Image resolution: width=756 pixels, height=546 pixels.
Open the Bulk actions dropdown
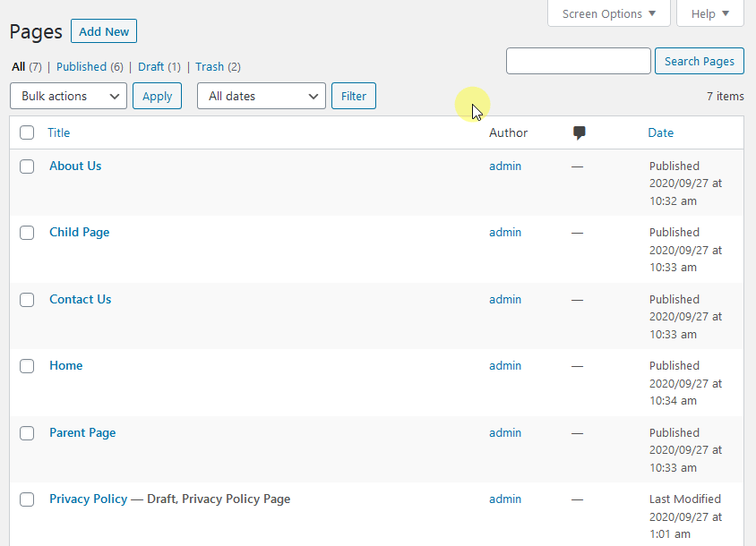pyautogui.click(x=68, y=96)
